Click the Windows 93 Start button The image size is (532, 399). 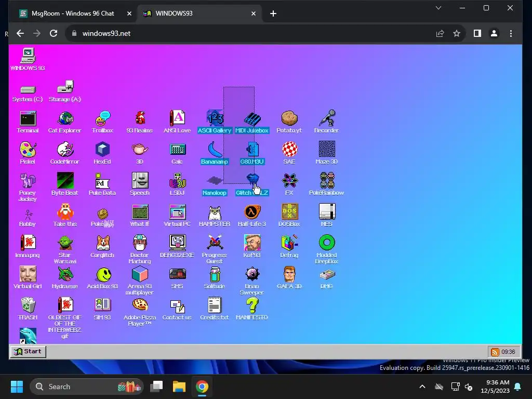pos(28,352)
